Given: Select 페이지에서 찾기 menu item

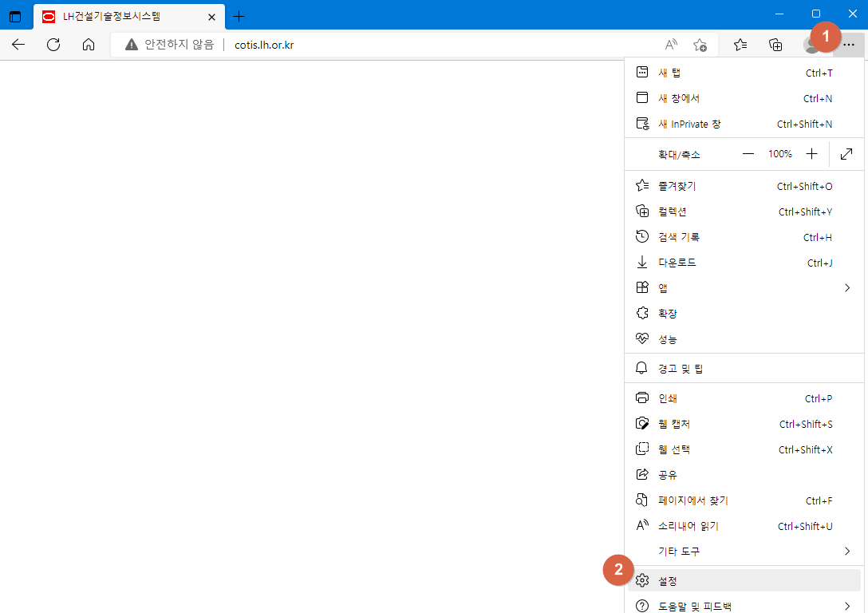Looking at the screenshot, I should point(744,500).
